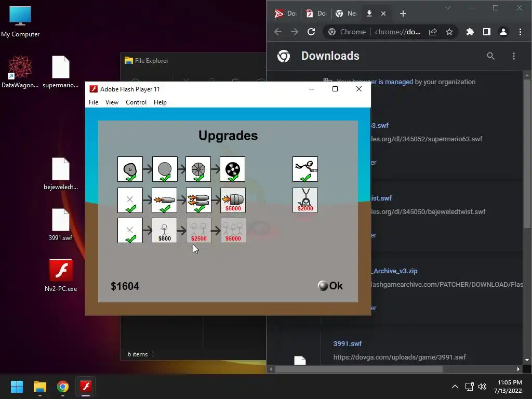532x399 pixels.
Task: Open Downloads page more actions menu
Action: (x=514, y=56)
